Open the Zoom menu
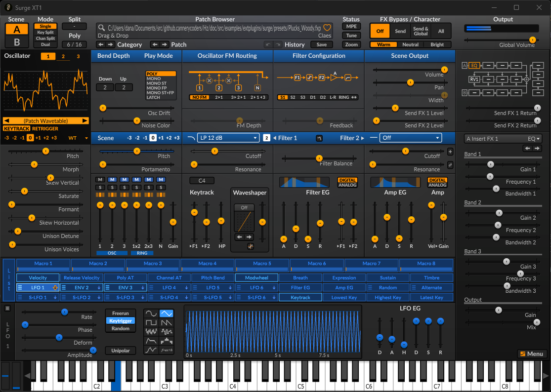Screen dimensions: 551x392 [x=351, y=44]
